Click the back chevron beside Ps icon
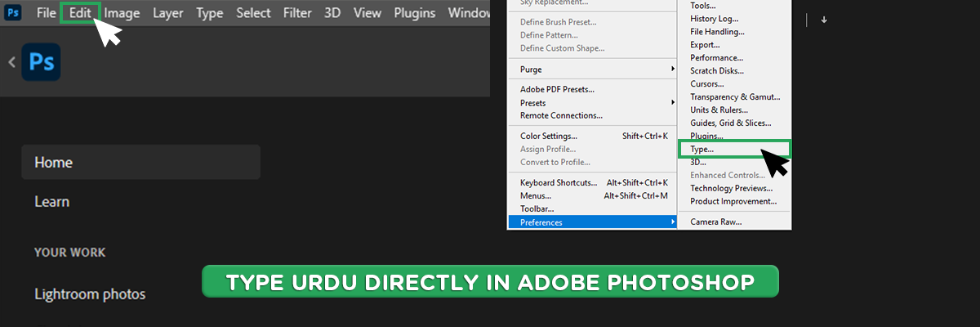This screenshot has height=327, width=980. click(11, 62)
